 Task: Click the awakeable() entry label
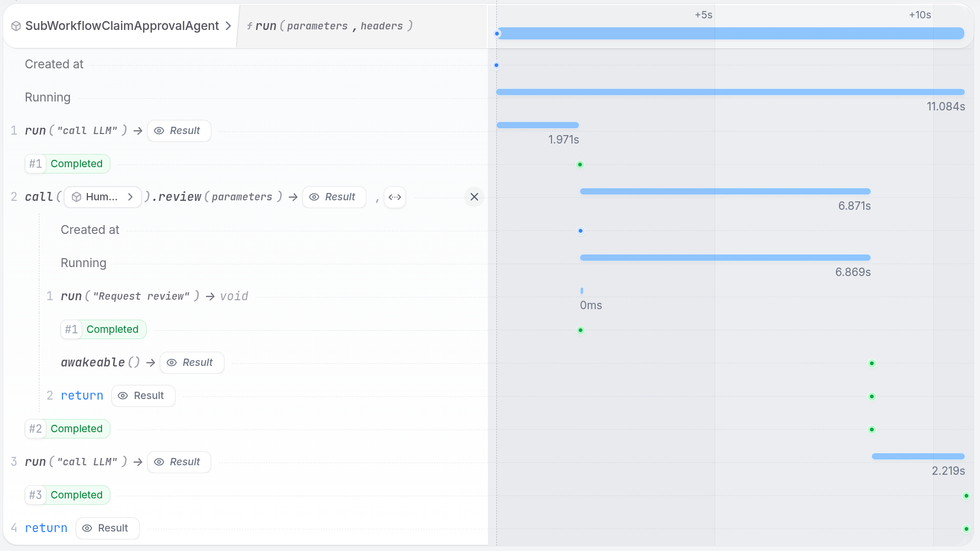click(100, 362)
